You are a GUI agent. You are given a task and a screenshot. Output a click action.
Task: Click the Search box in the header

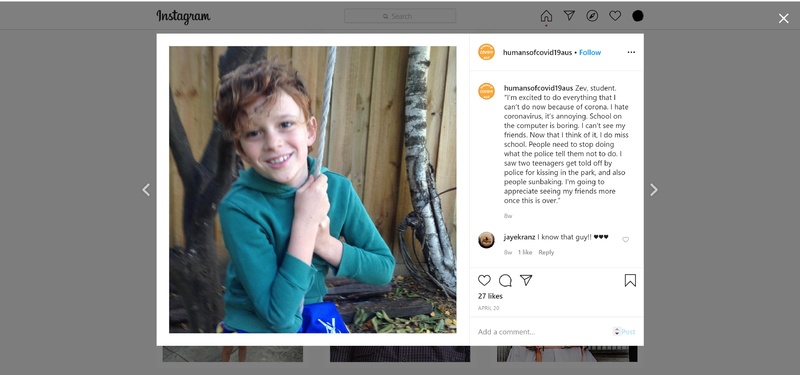[400, 16]
